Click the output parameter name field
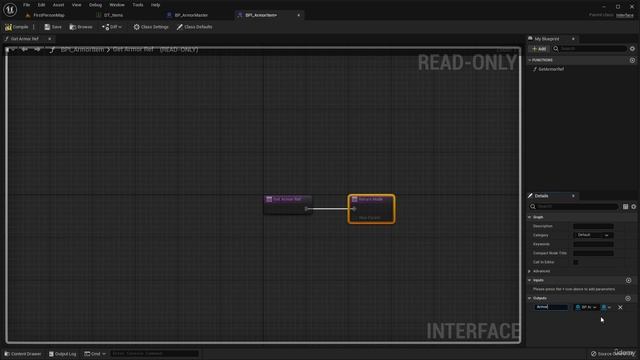Image resolution: width=640 pixels, height=360 pixels. pyautogui.click(x=551, y=307)
